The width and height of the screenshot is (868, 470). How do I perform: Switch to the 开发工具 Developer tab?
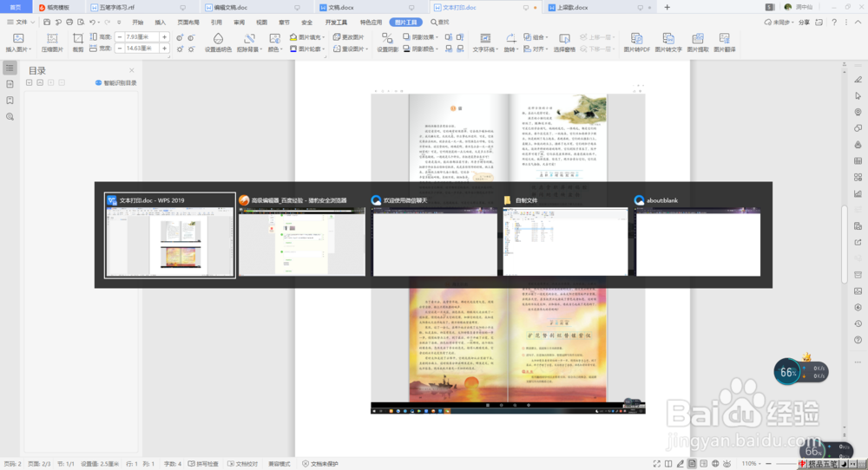(336, 23)
